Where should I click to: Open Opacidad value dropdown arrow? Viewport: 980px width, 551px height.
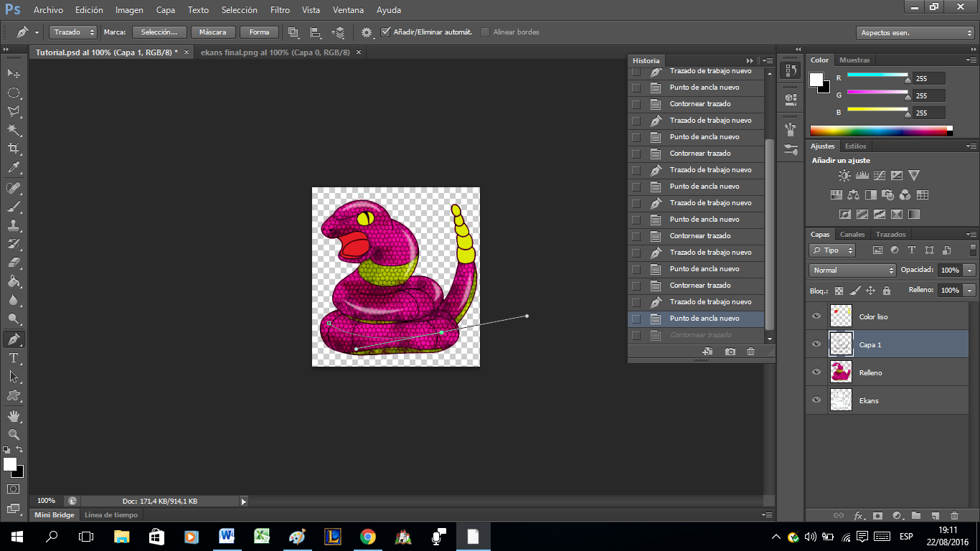[970, 270]
